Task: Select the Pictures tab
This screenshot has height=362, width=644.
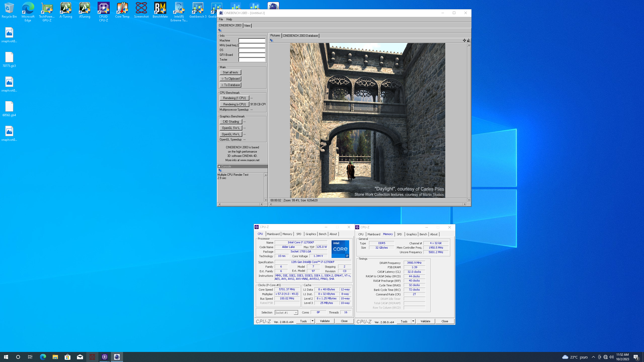Action: (275, 35)
